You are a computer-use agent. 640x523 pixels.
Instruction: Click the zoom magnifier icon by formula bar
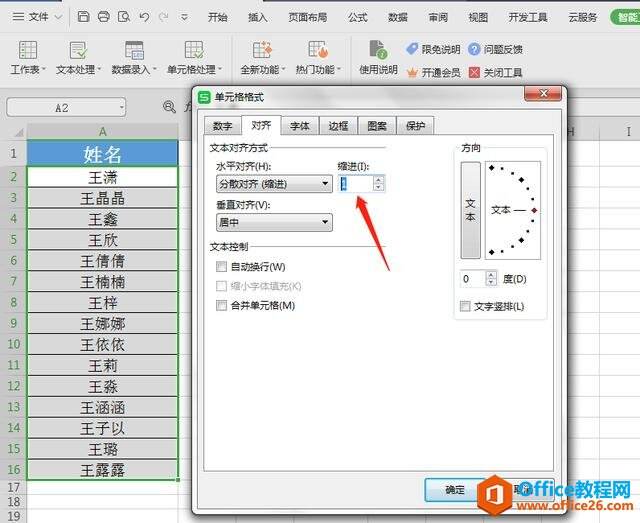[169, 107]
